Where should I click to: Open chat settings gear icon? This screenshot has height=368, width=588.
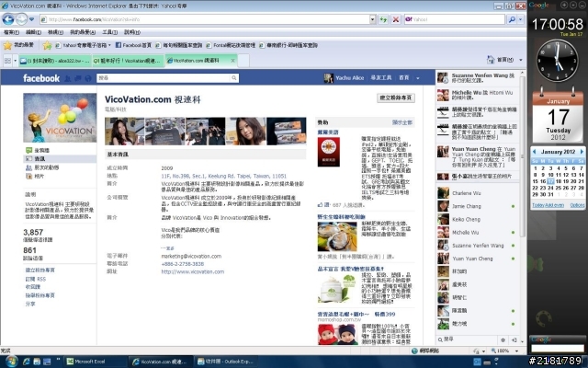coord(503,339)
